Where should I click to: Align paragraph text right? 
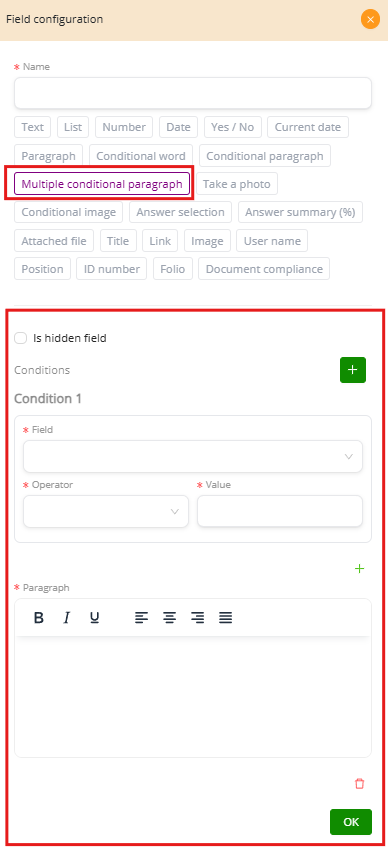pyautogui.click(x=198, y=618)
